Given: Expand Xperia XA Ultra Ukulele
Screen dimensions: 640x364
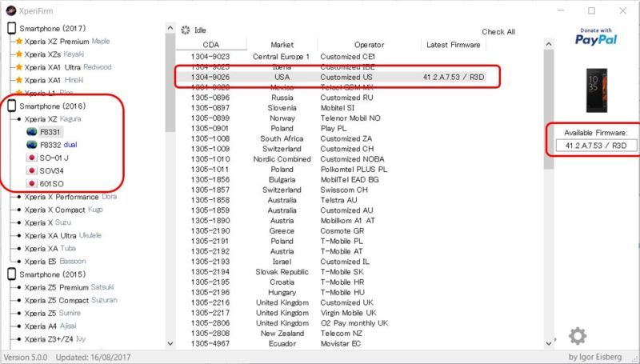Looking at the screenshot, I should point(18,236).
